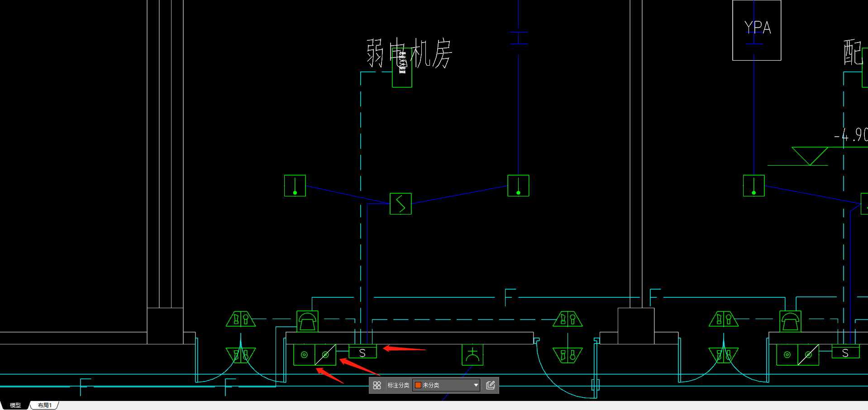Viewport: 868px width, 410px height.
Task: Open the 未分类 annotation category dropdown
Action: click(x=446, y=385)
